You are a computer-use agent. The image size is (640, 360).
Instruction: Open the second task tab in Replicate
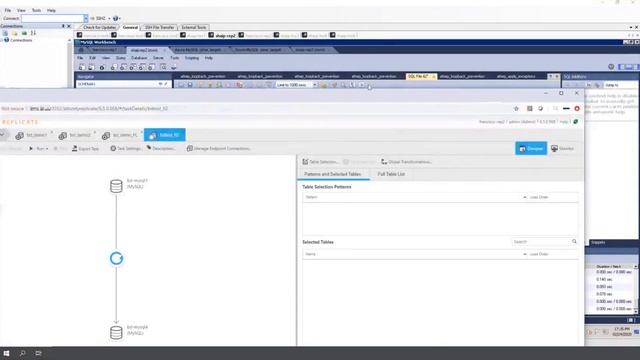coord(75,135)
